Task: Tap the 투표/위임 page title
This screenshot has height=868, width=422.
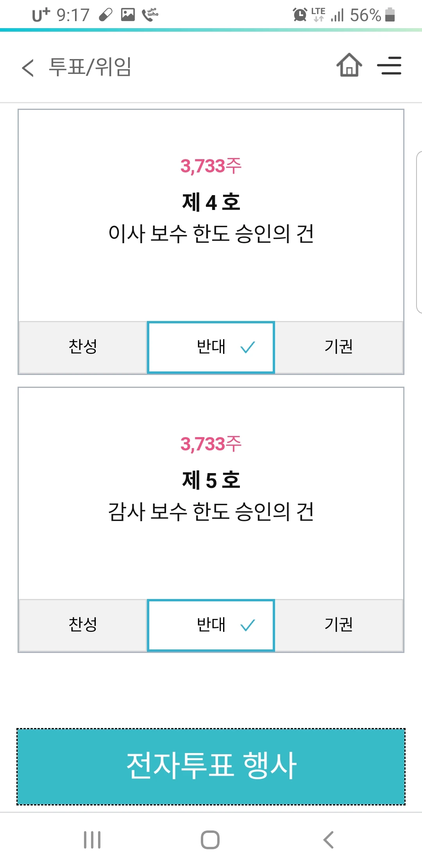Action: coord(90,67)
